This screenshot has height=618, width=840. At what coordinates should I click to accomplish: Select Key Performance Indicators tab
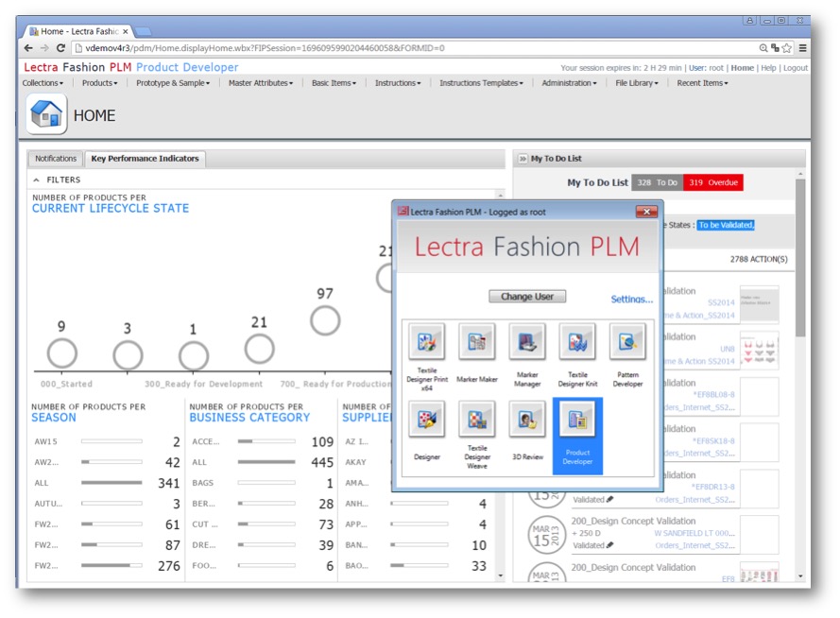pyautogui.click(x=145, y=159)
